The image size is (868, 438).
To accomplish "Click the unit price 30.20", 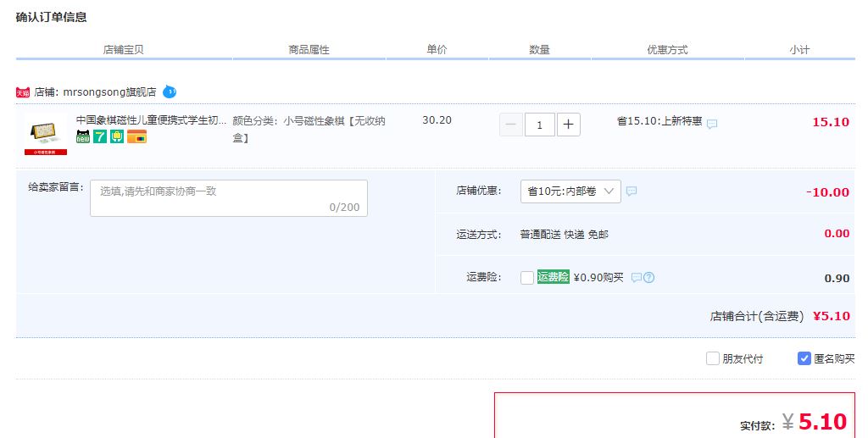I will coord(437,120).
